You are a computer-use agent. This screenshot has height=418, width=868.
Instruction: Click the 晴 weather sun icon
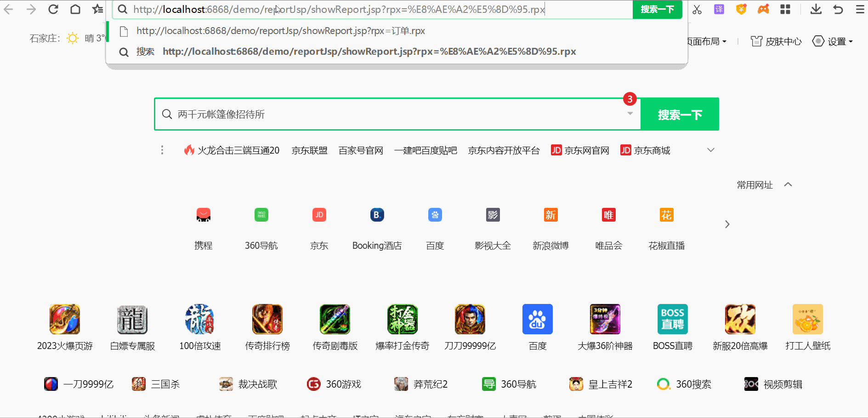tap(73, 38)
